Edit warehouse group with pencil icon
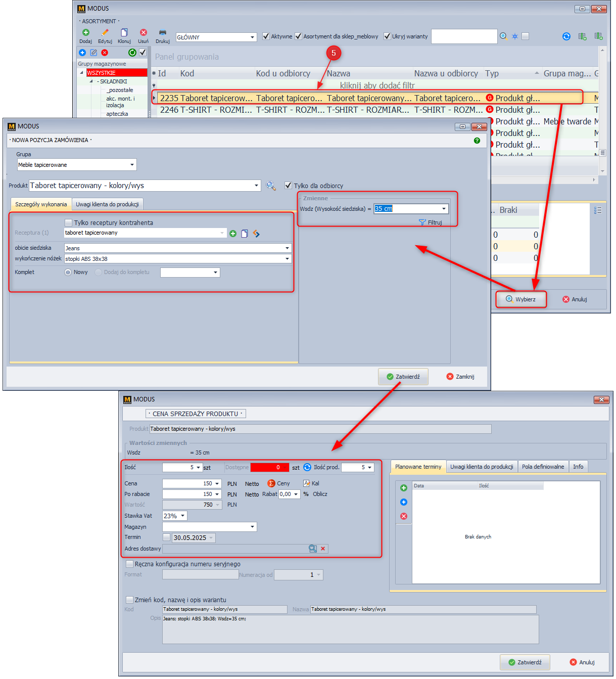Screen dimensions: 616x679 [x=93, y=53]
